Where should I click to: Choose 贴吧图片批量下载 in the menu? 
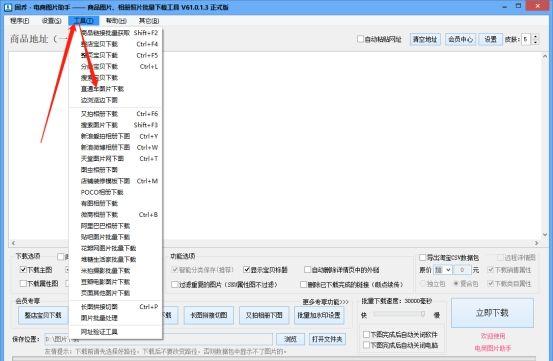tap(116, 237)
